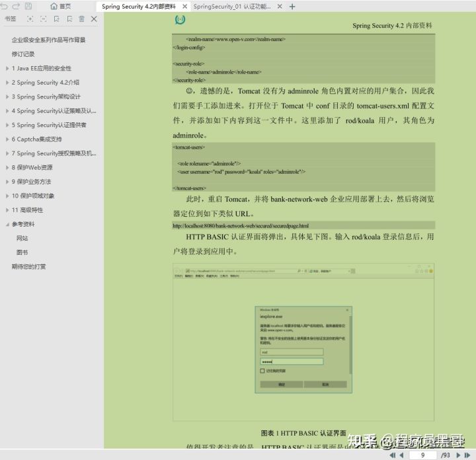The height and width of the screenshot is (460, 476).
Task: Expand chapter 5 Spring Security认证提供者
Action: tap(7, 125)
